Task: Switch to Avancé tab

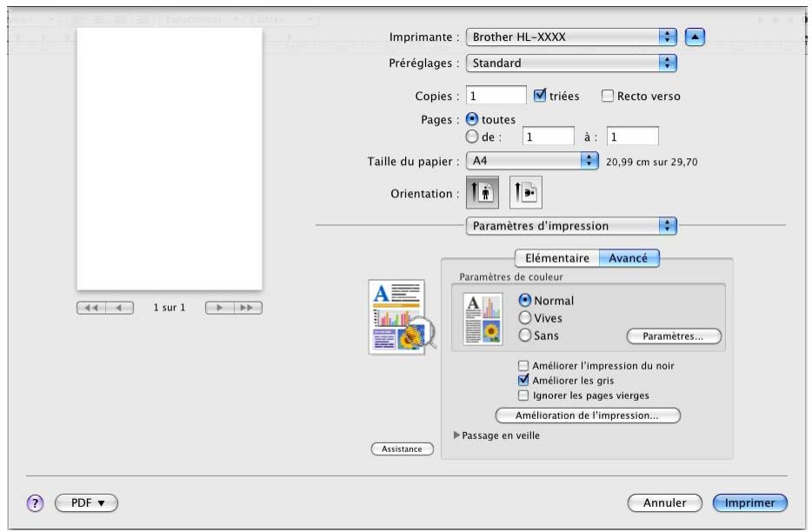Action: pos(629,258)
